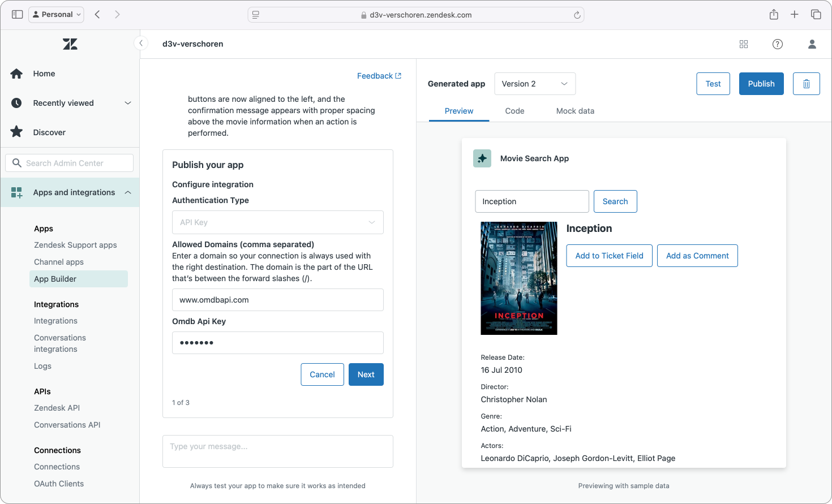The height and width of the screenshot is (504, 832).
Task: Click the movie Search button
Action: pos(615,201)
